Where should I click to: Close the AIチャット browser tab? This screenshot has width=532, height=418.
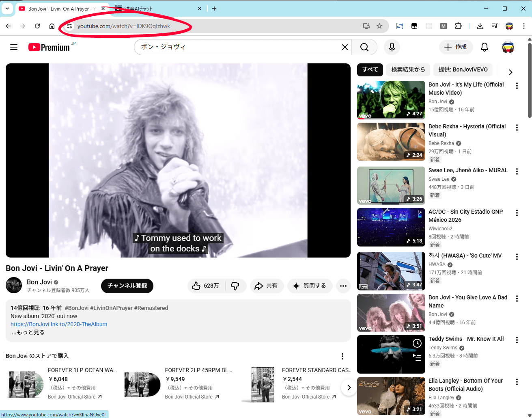(200, 9)
